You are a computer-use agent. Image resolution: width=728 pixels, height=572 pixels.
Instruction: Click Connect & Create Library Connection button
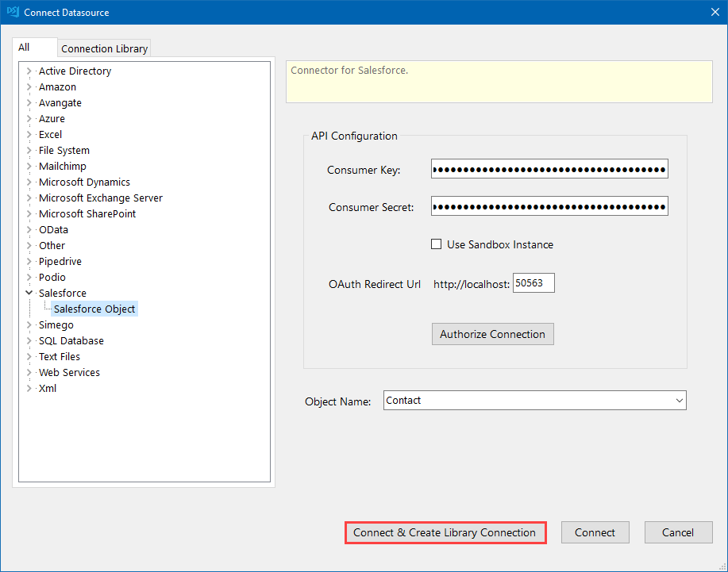point(445,532)
